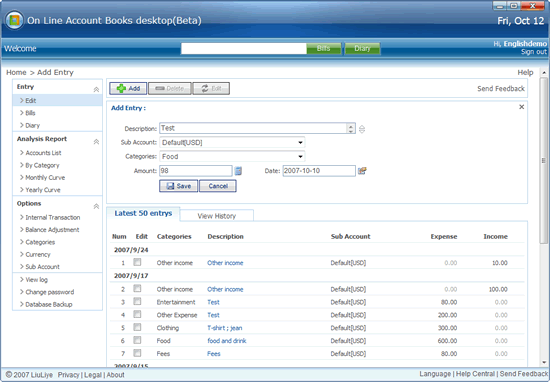Click the Privacy footer link
The width and height of the screenshot is (550, 382).
pos(68,375)
